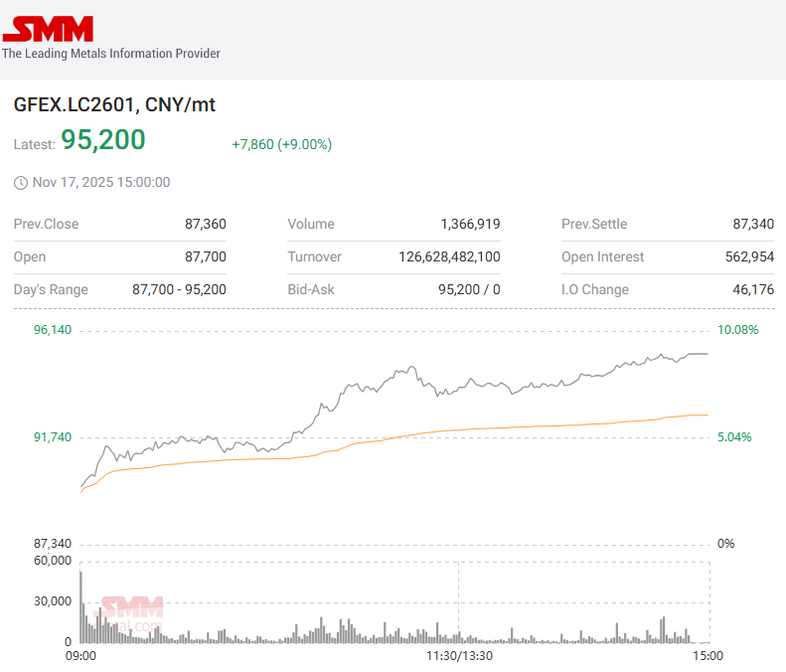Click the 09:00 time axis label

tap(80, 656)
